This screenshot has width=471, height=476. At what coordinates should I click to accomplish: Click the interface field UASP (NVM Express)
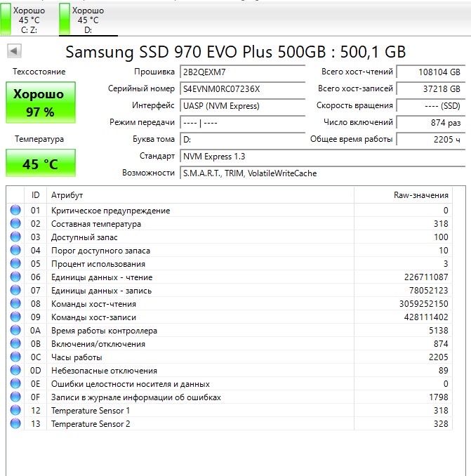pyautogui.click(x=242, y=106)
